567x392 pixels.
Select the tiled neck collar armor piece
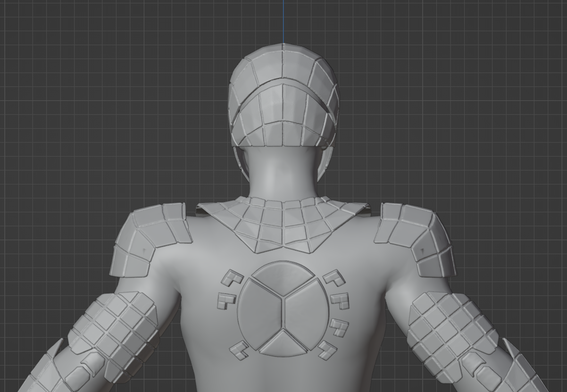point(283,225)
